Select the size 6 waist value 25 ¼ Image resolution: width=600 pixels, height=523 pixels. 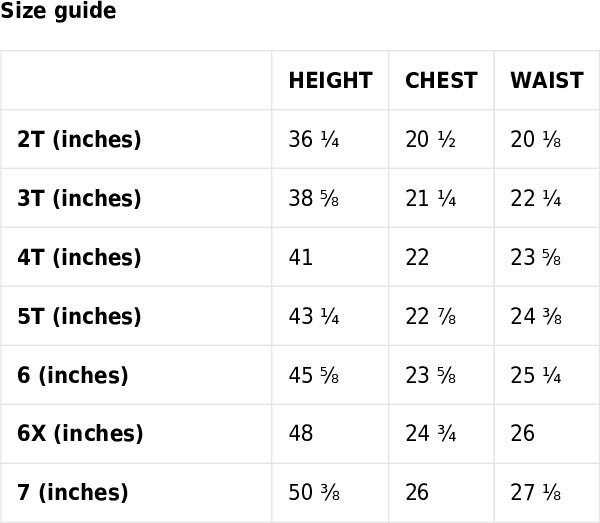pyautogui.click(x=536, y=375)
